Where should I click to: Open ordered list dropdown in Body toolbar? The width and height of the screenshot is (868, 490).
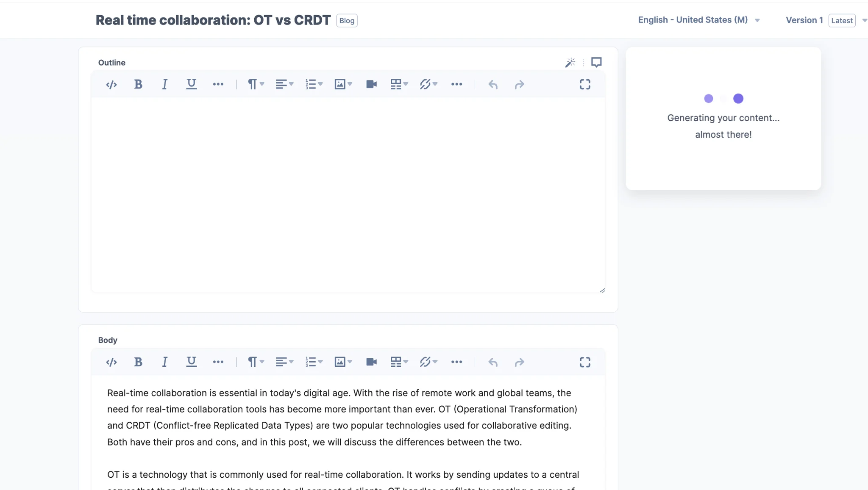point(314,362)
